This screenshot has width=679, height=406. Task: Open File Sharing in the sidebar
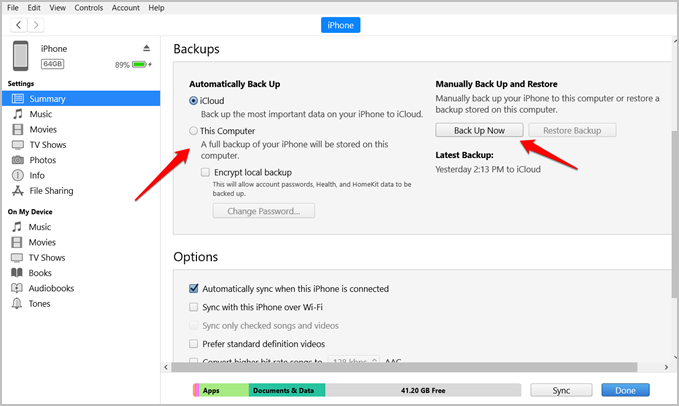pos(51,191)
